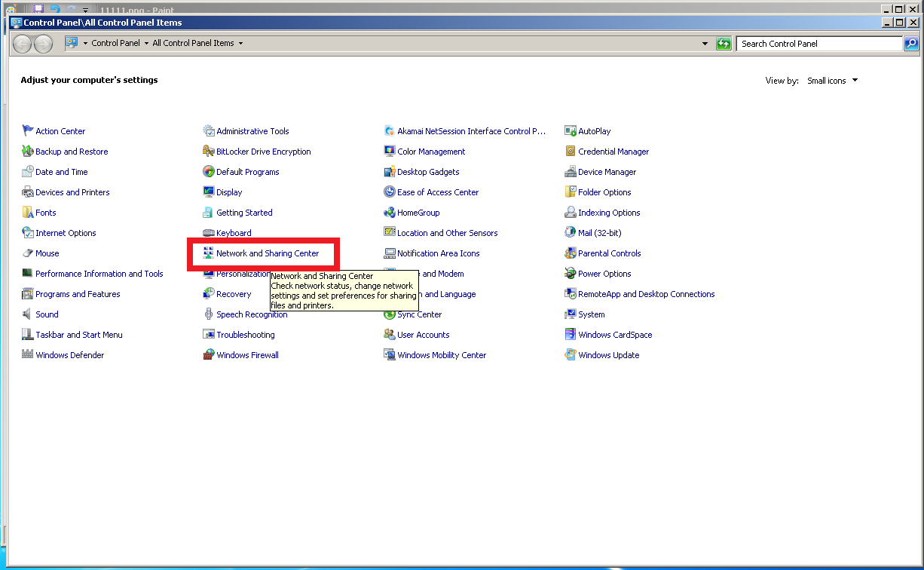This screenshot has height=570, width=924.
Task: Click the Devices and Printers icon
Action: [28, 192]
